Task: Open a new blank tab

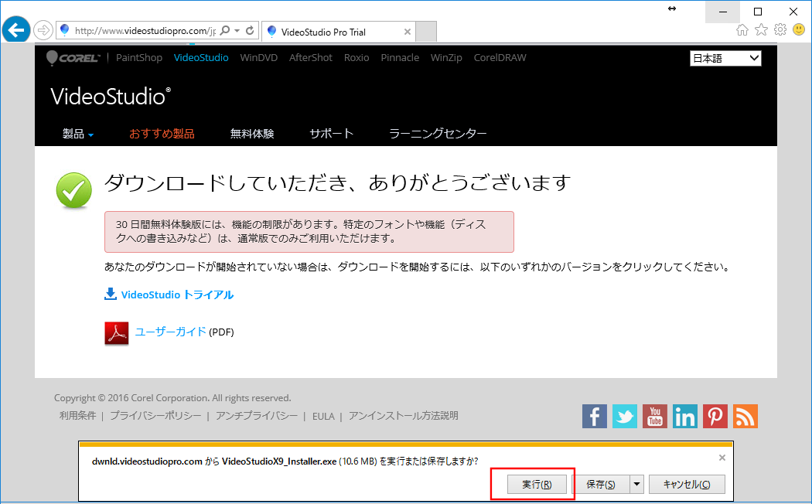Action: click(426, 32)
